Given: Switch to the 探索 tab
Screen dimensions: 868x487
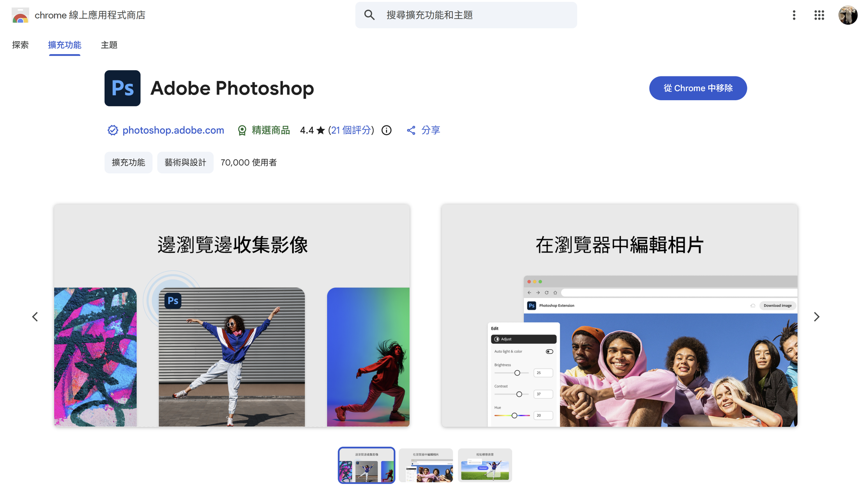Looking at the screenshot, I should [x=20, y=45].
